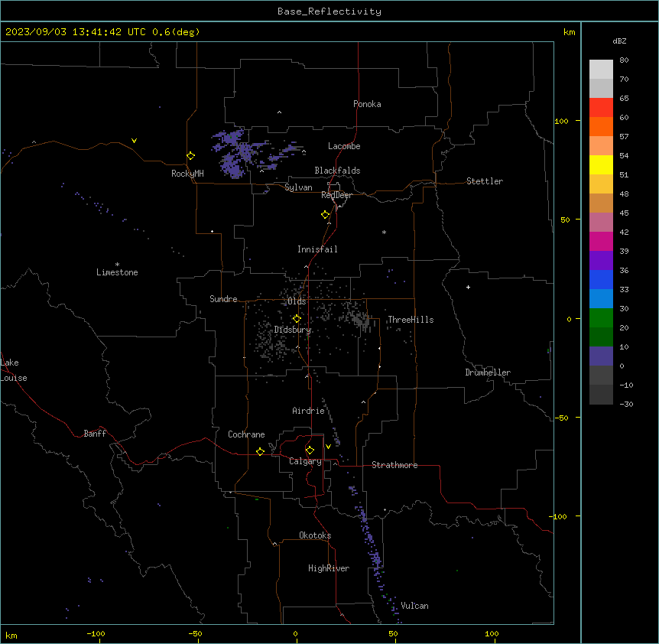Viewport: 659px width, 644px height.
Task: Click the white plus marker west of Drumheller
Action: (x=468, y=287)
